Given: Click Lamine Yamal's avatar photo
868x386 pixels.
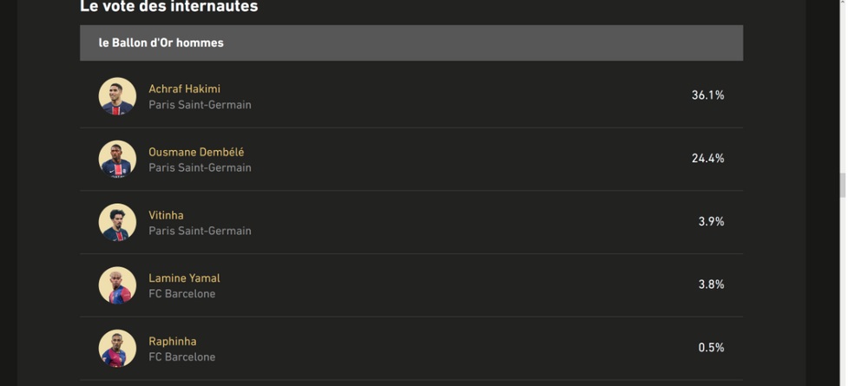Looking at the screenshot, I should pyautogui.click(x=117, y=285).
